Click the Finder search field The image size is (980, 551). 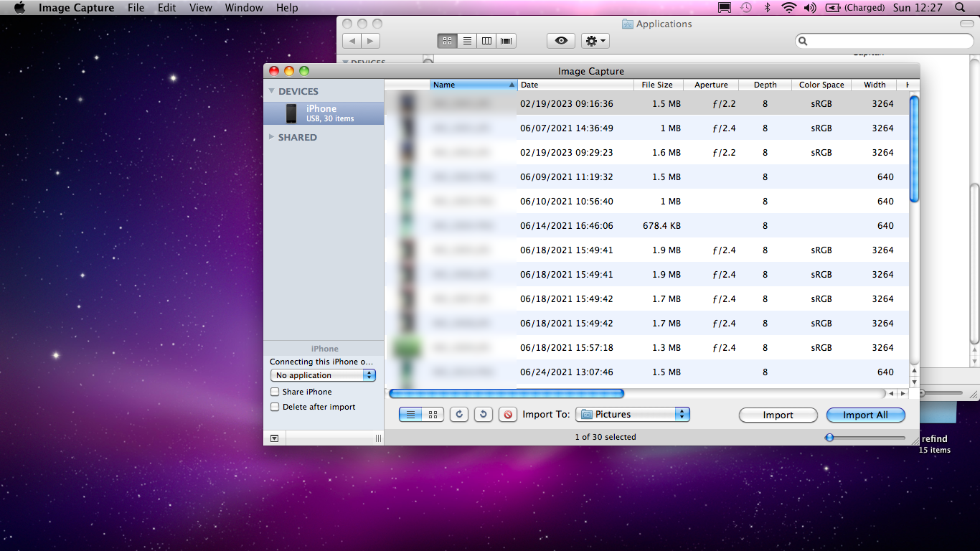[x=885, y=42]
